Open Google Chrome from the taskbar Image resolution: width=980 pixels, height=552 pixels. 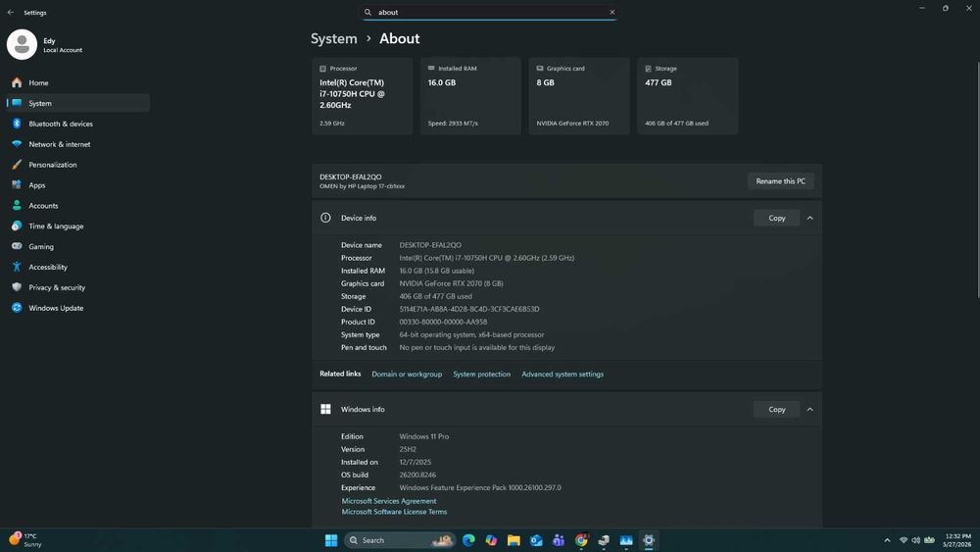pyautogui.click(x=581, y=540)
